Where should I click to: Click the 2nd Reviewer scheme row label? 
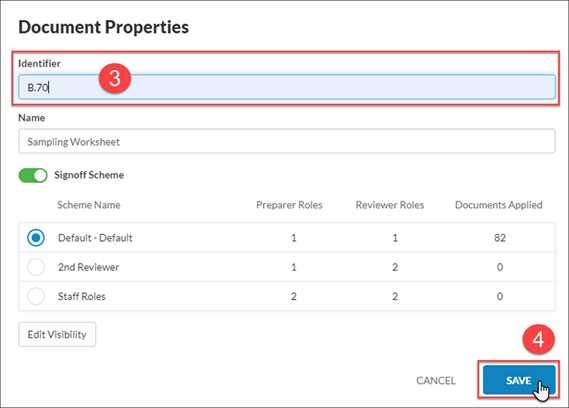coord(89,267)
